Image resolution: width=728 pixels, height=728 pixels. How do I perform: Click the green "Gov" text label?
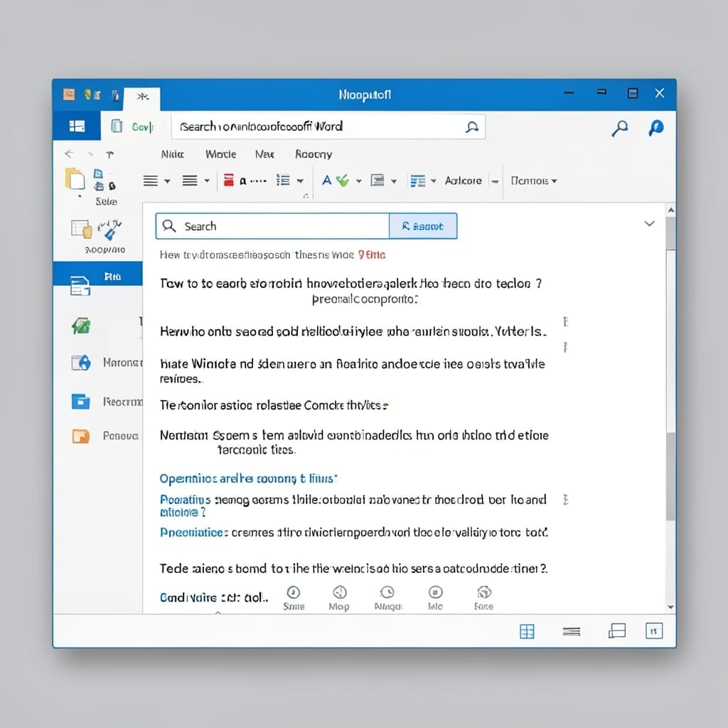[142, 127]
